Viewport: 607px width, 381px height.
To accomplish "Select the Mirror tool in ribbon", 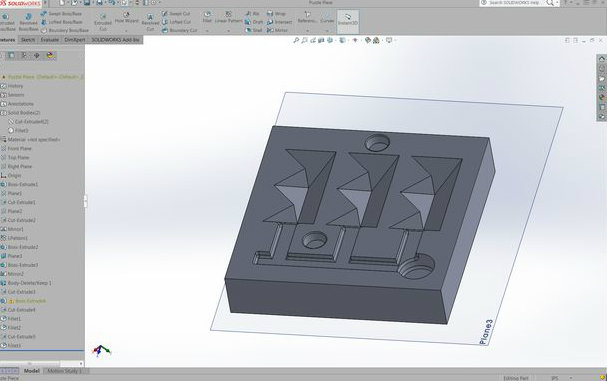I will point(277,30).
